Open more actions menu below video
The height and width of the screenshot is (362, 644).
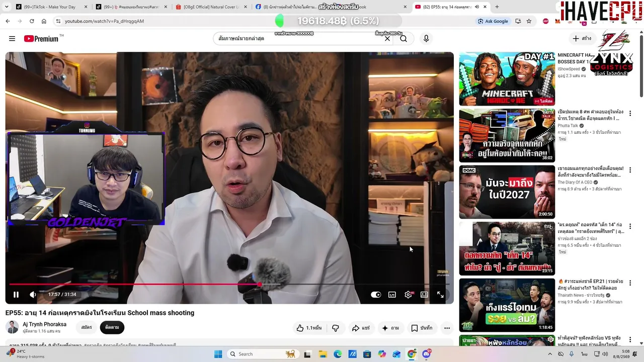447,328
